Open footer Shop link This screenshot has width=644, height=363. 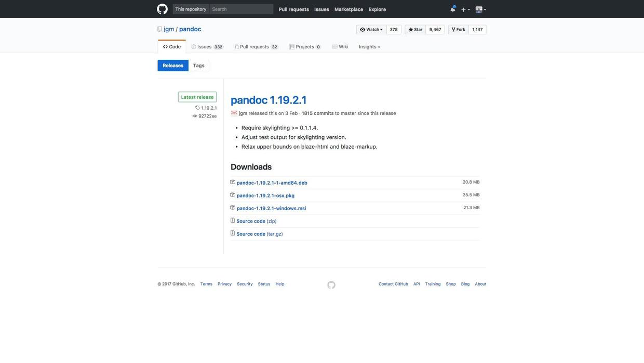pyautogui.click(x=451, y=284)
